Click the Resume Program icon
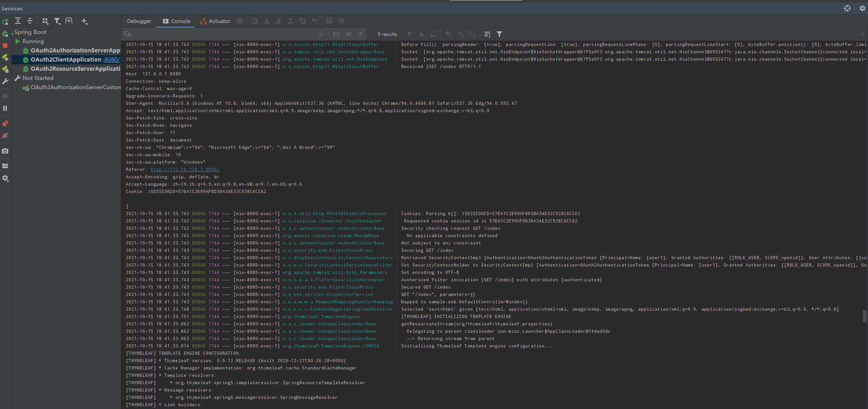Image resolution: width=868 pixels, height=409 pixels. pos(5,96)
